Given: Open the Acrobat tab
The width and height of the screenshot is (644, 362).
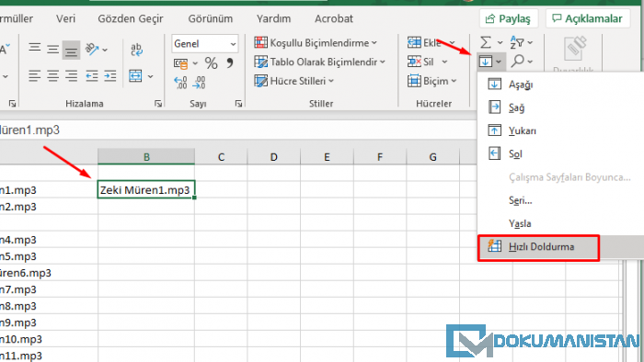Looking at the screenshot, I should 333,19.
